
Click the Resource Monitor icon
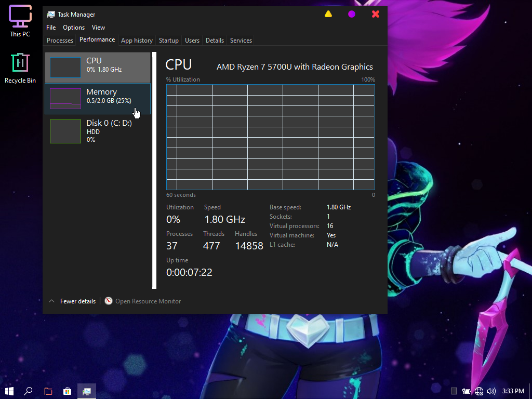pos(109,301)
